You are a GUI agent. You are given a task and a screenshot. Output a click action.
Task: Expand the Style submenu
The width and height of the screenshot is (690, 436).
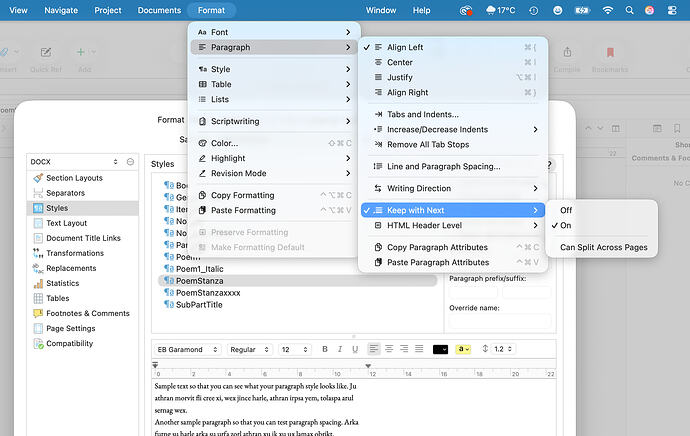pos(275,69)
